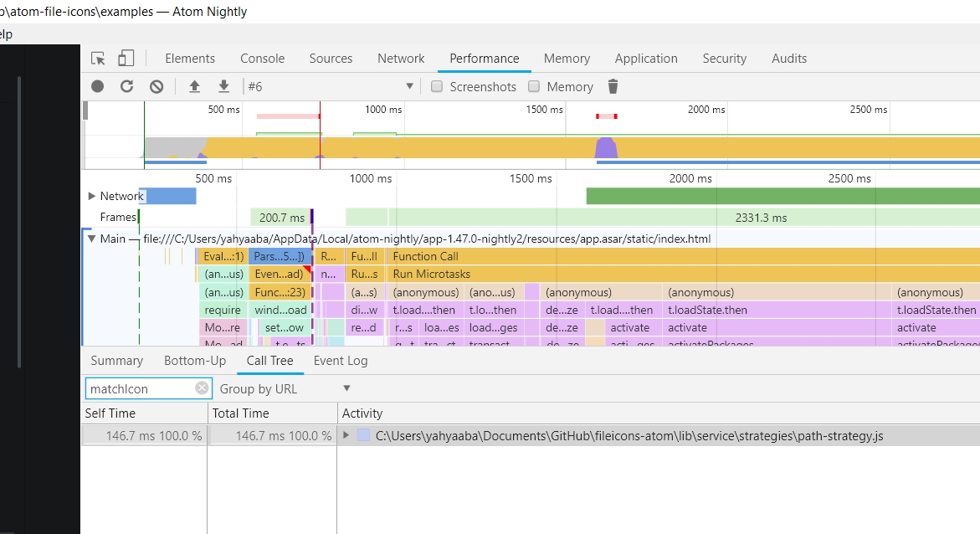This screenshot has height=534, width=980.
Task: Clear the matchIcon filter text
Action: pos(201,388)
